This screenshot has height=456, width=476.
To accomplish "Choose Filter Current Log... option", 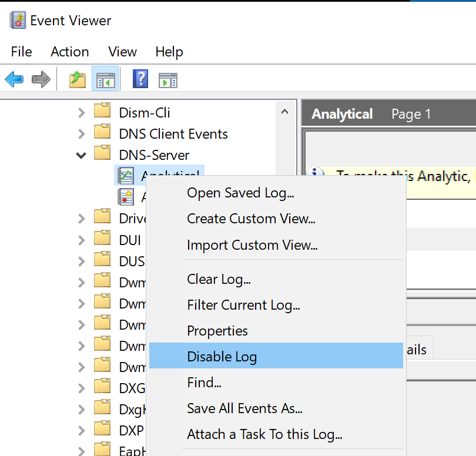I will click(243, 305).
